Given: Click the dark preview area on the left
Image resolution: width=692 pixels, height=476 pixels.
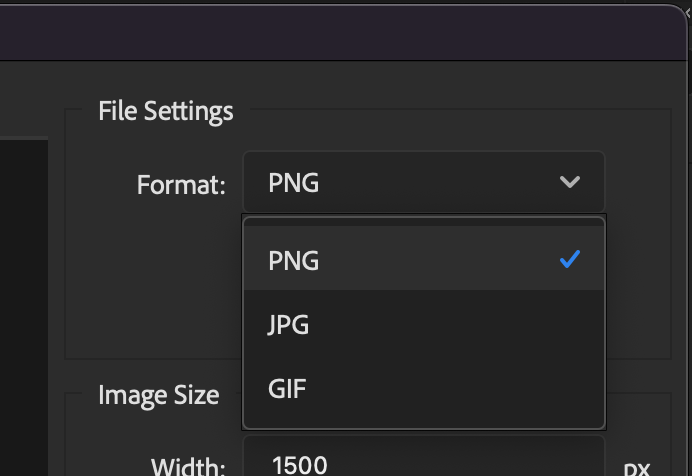Looking at the screenshot, I should coord(24,307).
